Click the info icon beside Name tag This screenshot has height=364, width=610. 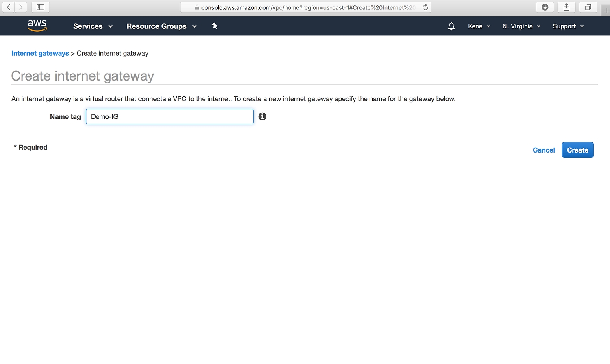click(x=262, y=117)
